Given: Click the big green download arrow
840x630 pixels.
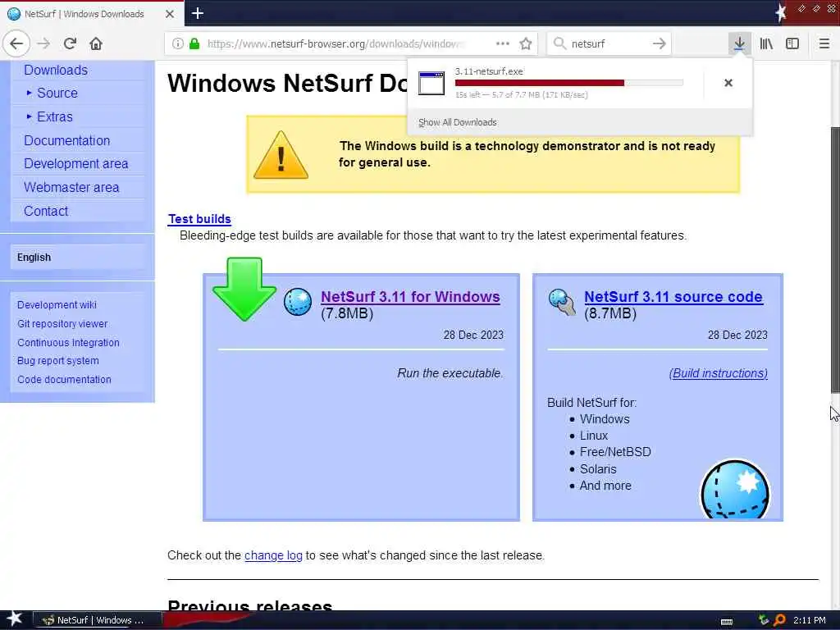Looking at the screenshot, I should [244, 289].
